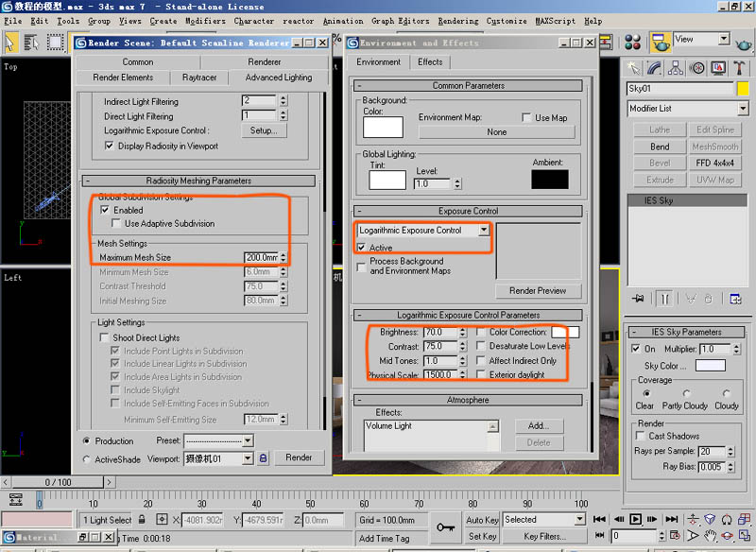Click the Pin Stack icon
The width and height of the screenshot is (756, 552).
pos(638,299)
